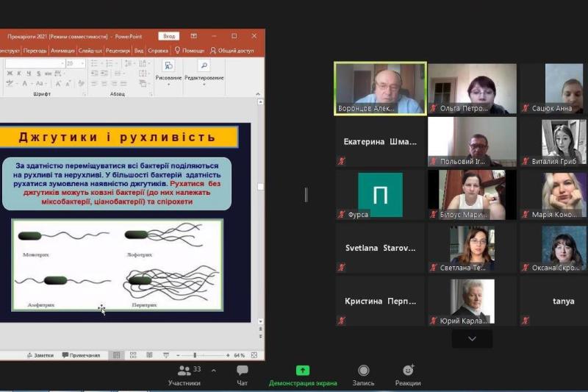Click Запись record button
588x392 pixels.
point(363,376)
